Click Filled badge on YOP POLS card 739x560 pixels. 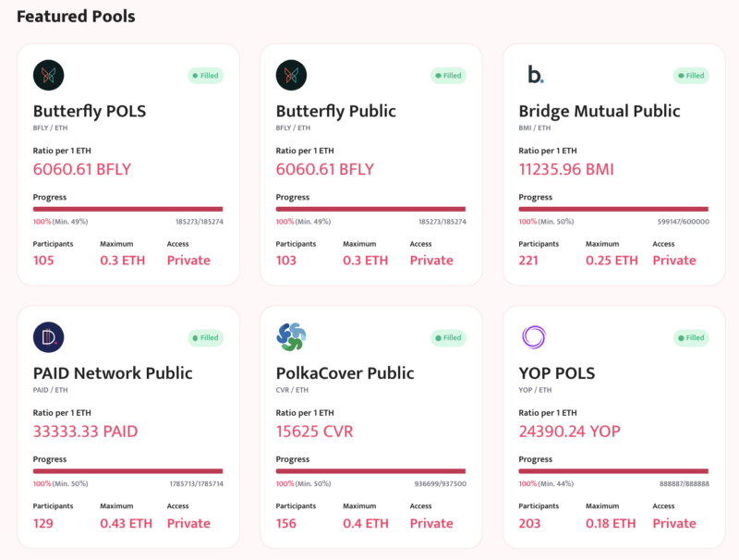pos(691,338)
